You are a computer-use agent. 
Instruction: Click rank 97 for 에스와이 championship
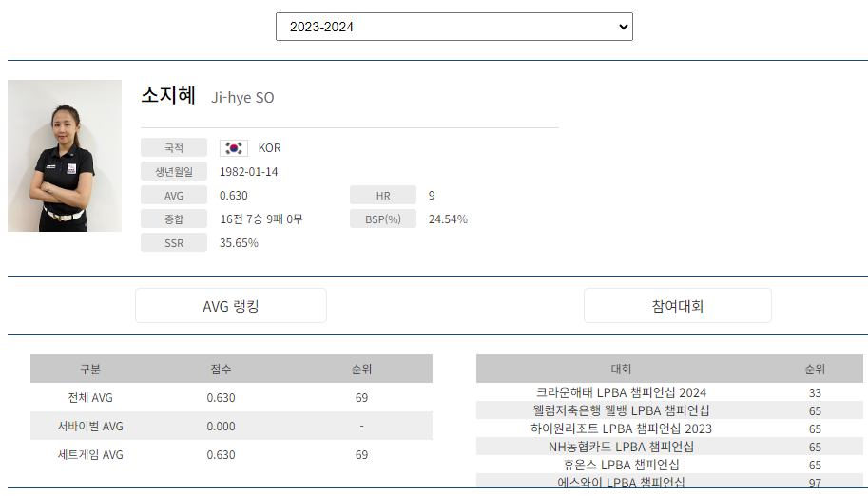[x=815, y=482]
